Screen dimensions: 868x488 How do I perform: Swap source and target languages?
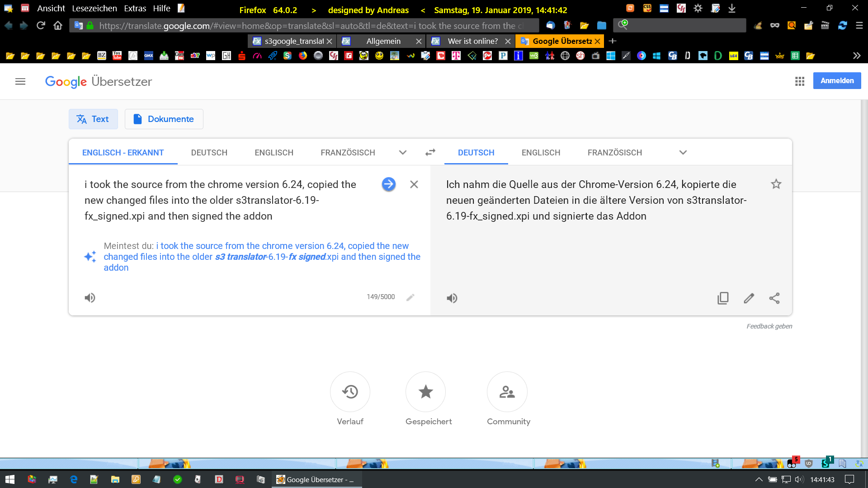tap(430, 152)
